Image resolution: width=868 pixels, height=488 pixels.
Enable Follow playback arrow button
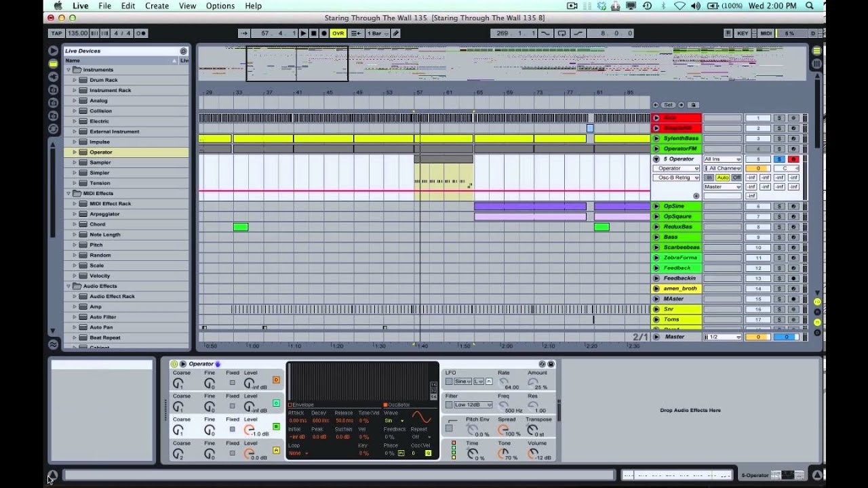click(244, 33)
